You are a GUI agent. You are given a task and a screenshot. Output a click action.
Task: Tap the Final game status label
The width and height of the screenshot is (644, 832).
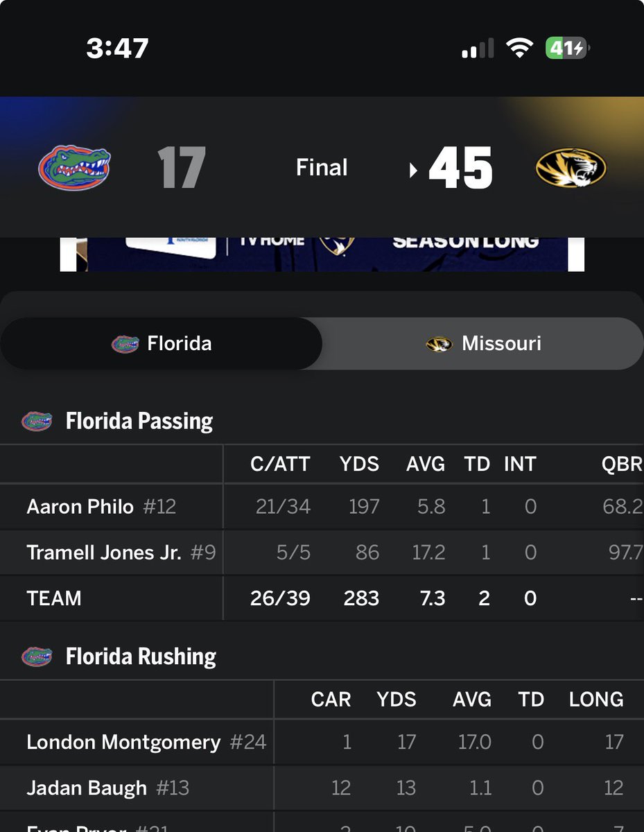tap(322, 168)
